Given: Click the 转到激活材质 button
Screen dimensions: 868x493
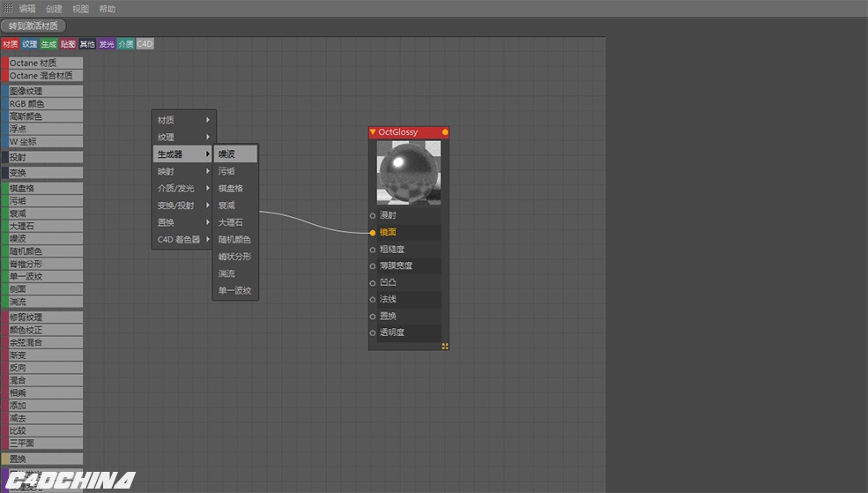Looking at the screenshot, I should pos(33,26).
